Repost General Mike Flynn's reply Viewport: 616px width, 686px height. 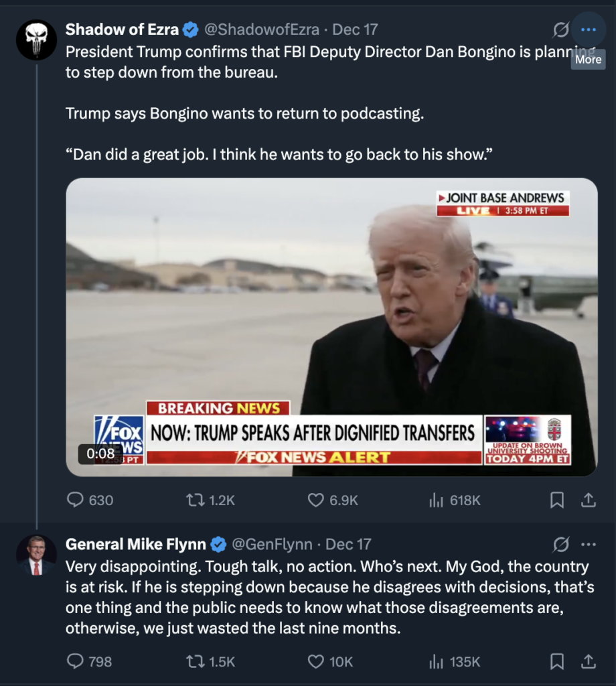[x=195, y=662]
